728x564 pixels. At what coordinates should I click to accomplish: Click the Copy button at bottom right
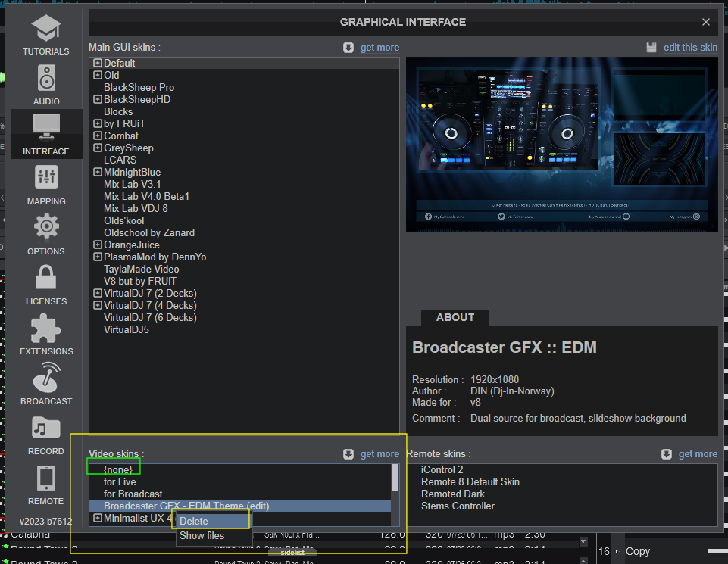point(637,551)
